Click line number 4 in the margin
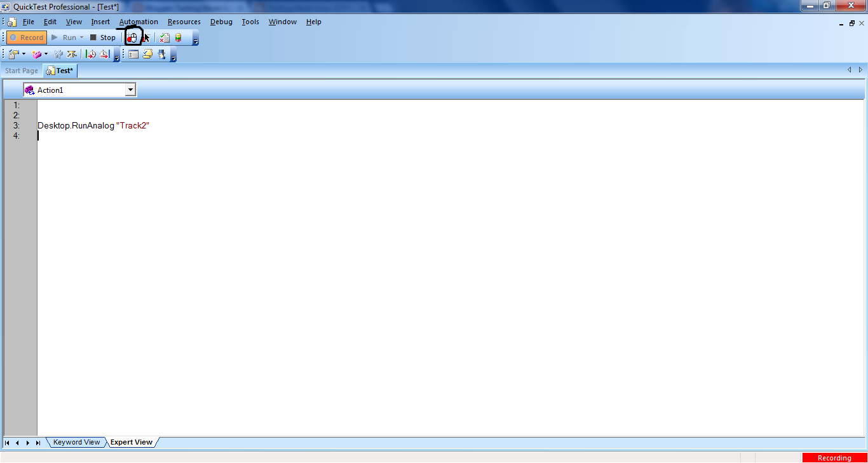The height and width of the screenshot is (463, 868). click(17, 136)
